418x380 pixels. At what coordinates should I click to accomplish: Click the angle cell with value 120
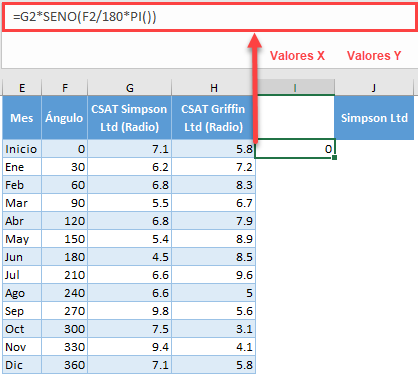(64, 221)
